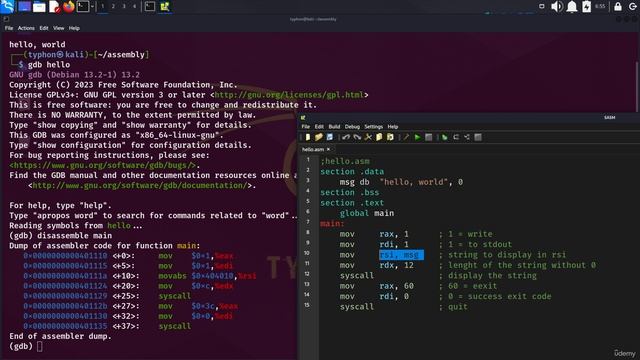640x360 pixels.
Task: Click the 'main:' label in the editor
Action: pos(332,224)
